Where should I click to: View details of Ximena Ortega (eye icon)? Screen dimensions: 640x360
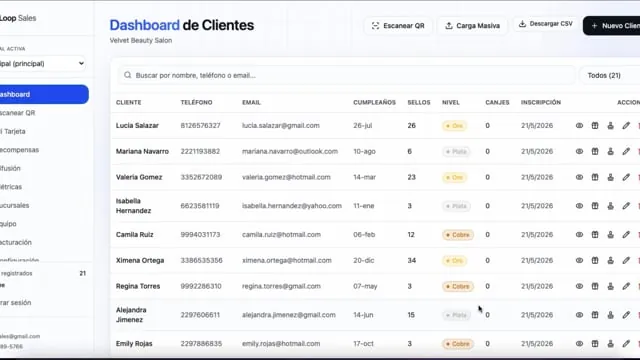tap(579, 260)
